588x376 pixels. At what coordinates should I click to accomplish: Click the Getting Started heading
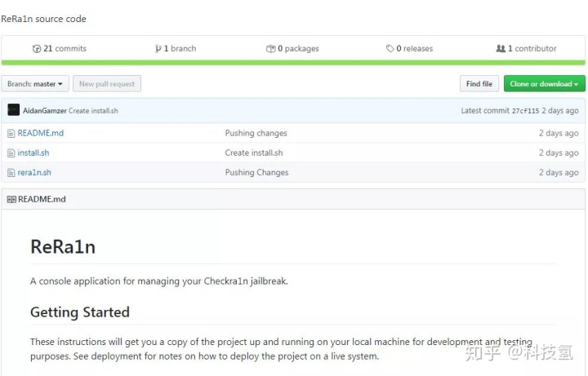pos(80,312)
